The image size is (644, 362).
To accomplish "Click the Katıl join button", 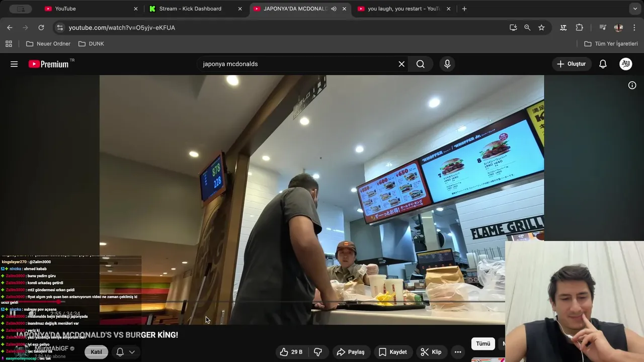I will point(96,352).
